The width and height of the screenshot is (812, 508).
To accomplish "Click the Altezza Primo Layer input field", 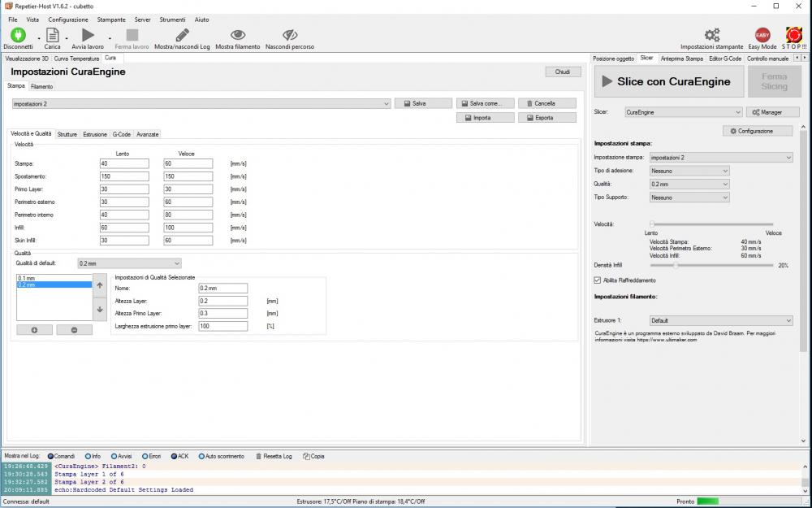I will click(x=223, y=313).
